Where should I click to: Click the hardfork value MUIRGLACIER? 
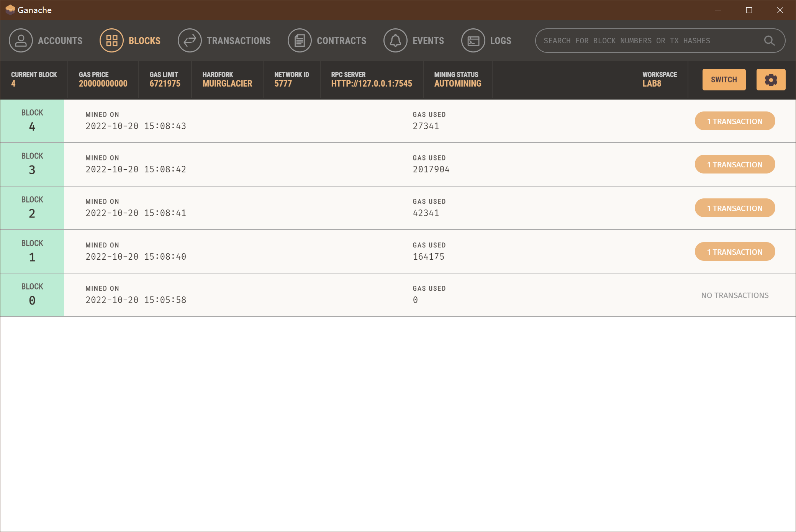[227, 83]
